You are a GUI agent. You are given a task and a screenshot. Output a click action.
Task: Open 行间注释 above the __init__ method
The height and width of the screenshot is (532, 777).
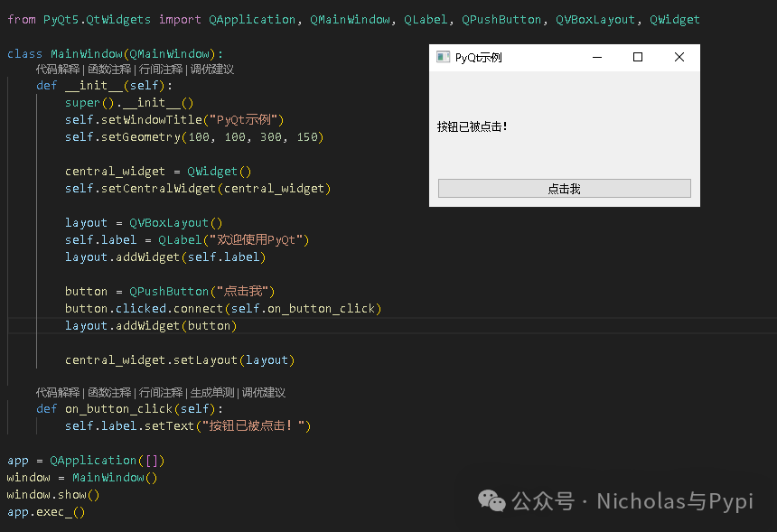pos(161,70)
